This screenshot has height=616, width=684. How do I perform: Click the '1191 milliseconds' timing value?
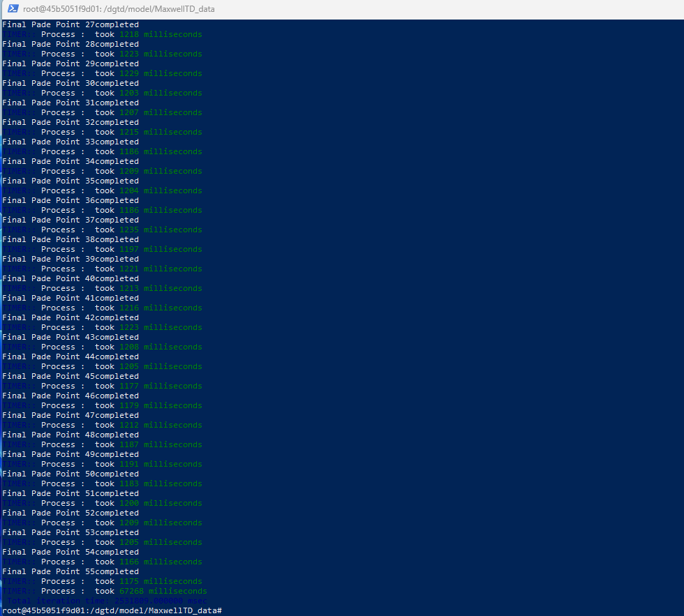(161, 464)
